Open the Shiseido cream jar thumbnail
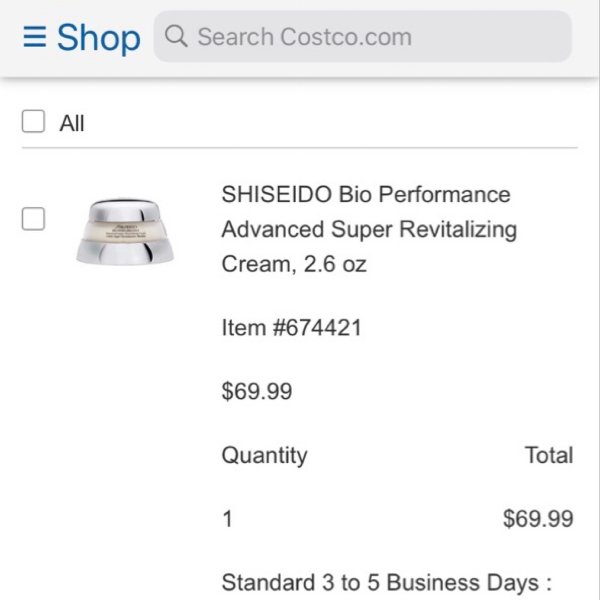The image size is (600, 600). click(x=125, y=231)
